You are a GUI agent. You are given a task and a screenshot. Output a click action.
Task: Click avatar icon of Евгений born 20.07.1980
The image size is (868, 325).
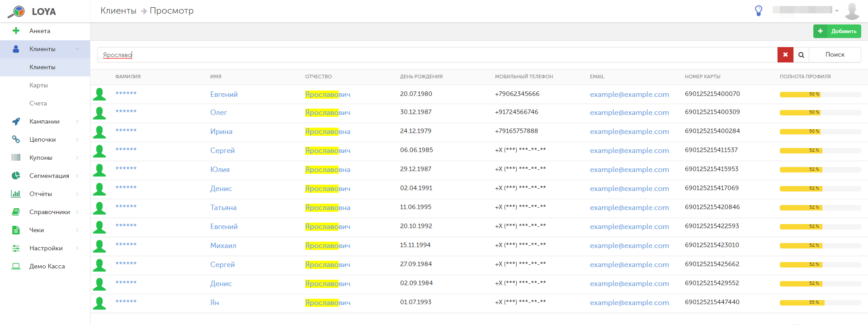tap(99, 94)
